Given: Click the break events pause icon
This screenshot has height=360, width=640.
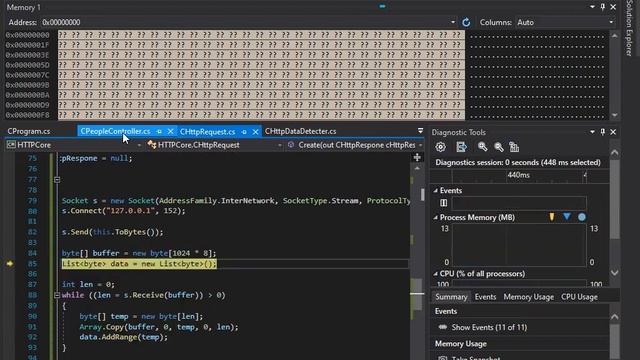Looking at the screenshot, I should [444, 203].
